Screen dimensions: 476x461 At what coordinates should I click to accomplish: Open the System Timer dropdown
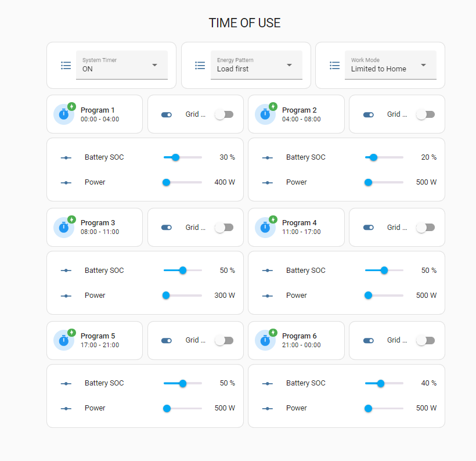click(x=122, y=65)
